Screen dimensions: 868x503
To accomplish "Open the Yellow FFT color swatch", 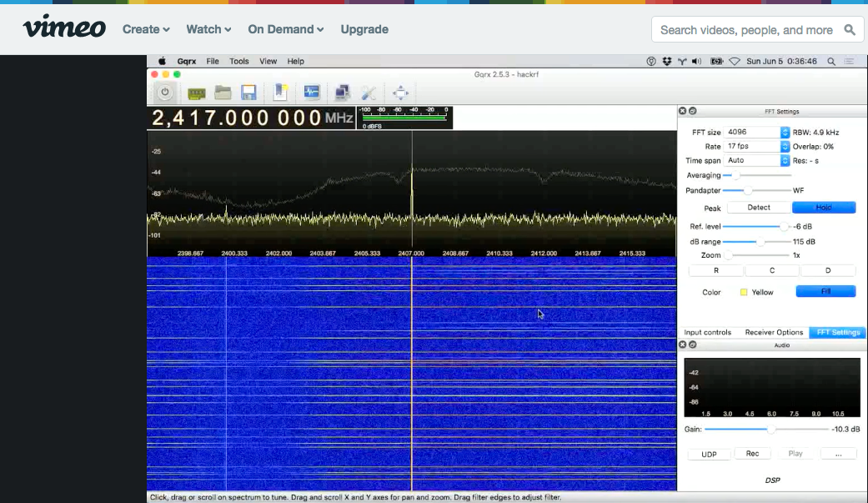I will (x=744, y=292).
